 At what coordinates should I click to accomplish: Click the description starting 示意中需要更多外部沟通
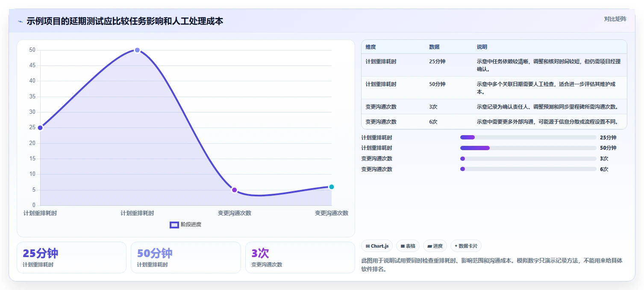tap(547, 122)
